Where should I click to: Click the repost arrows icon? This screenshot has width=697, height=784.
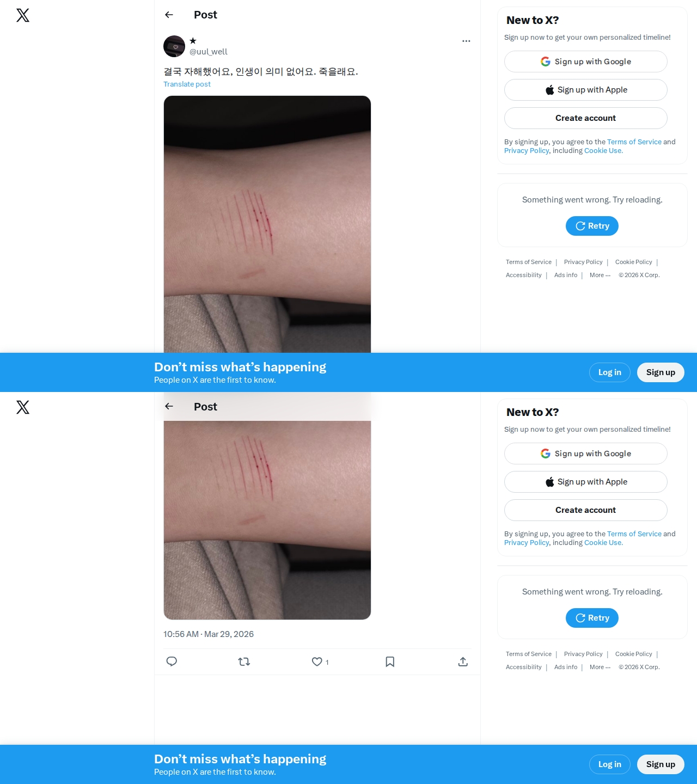coord(244,661)
